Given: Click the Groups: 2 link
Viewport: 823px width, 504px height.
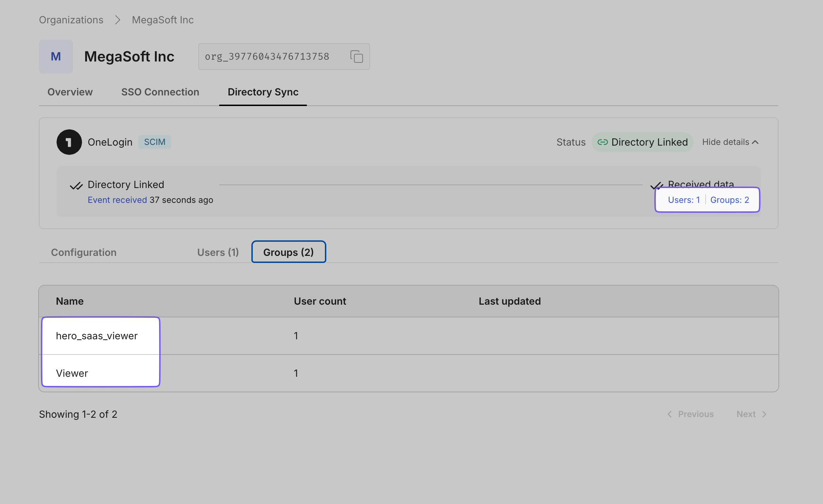Looking at the screenshot, I should pos(730,200).
